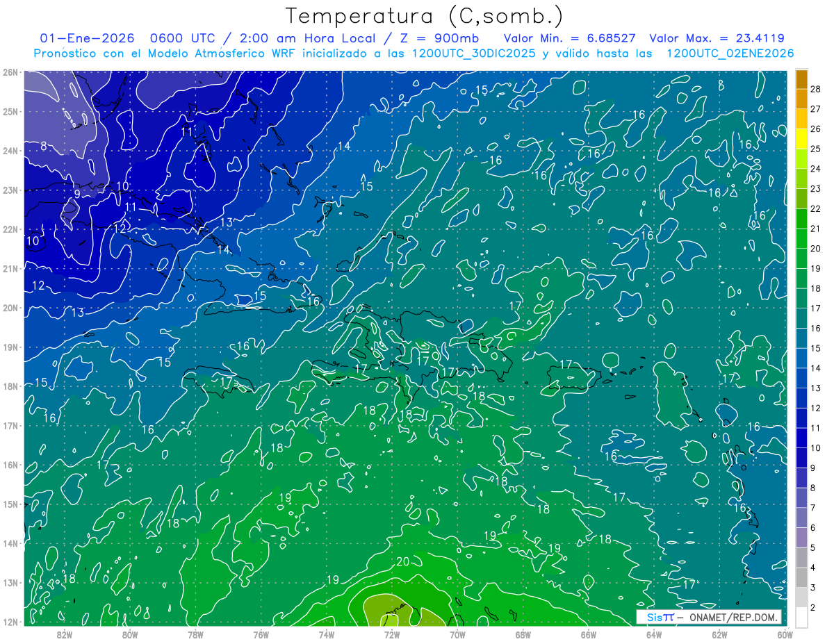Click the '2' colorbar legend label

[812, 608]
